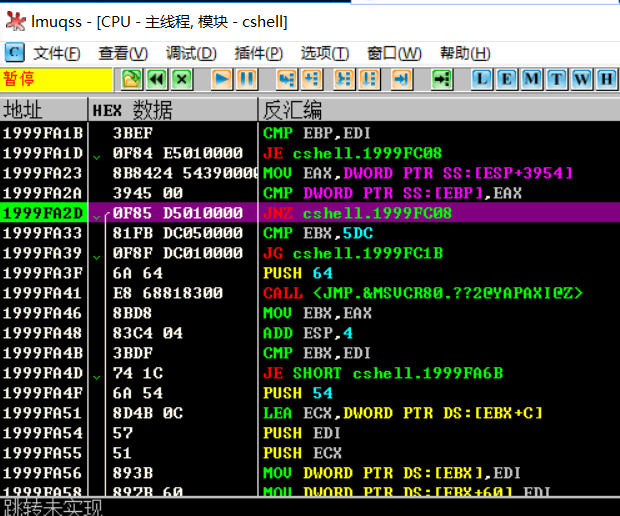Screen dimensions: 620x516
Task: Open the Executable modules window with E
Action: pos(507,79)
